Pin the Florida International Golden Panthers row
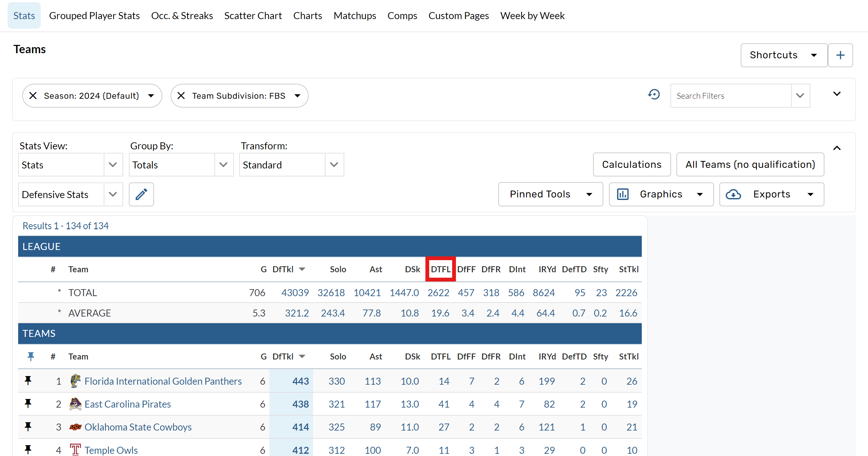This screenshot has height=456, width=868. [x=28, y=381]
